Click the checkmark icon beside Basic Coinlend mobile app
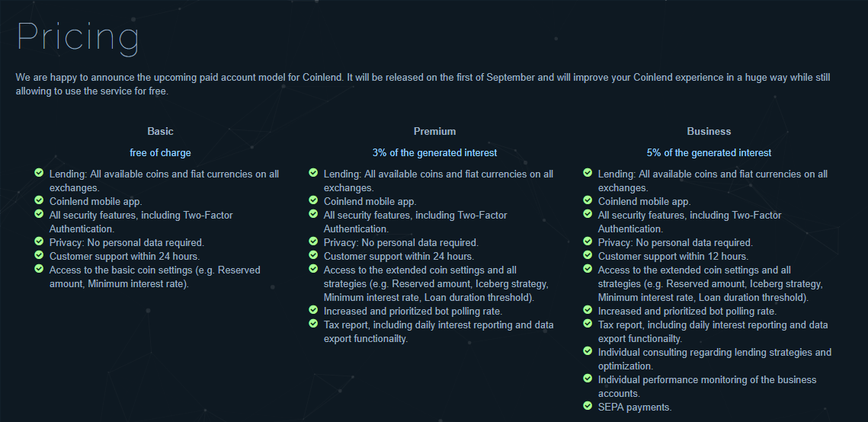 pos(39,200)
